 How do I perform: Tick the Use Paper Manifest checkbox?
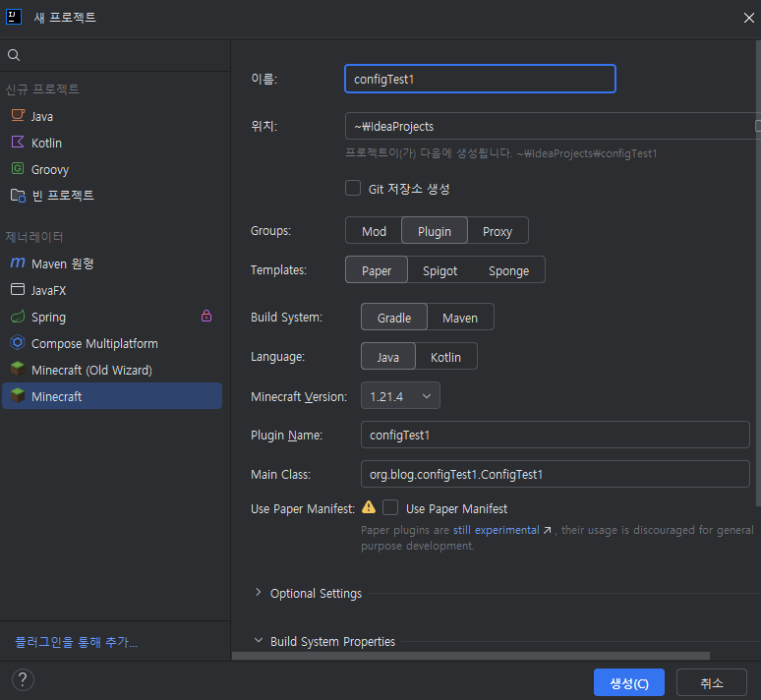point(390,507)
